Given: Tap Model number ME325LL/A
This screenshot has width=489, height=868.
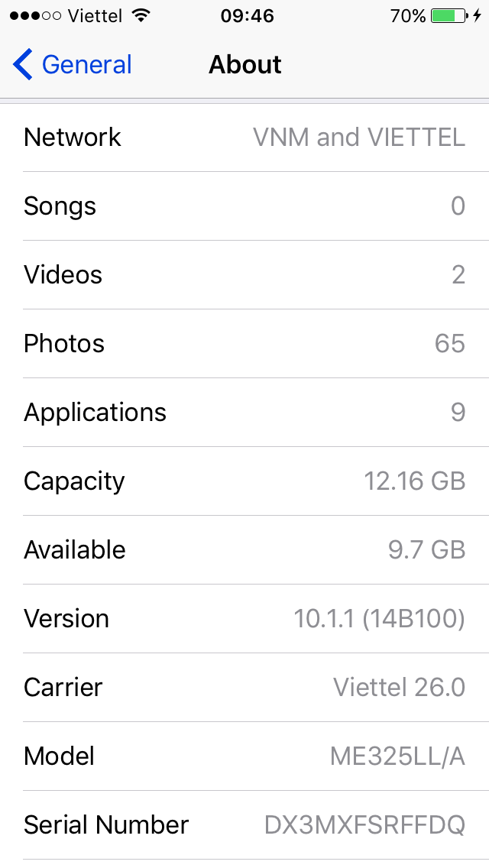Looking at the screenshot, I should click(397, 756).
